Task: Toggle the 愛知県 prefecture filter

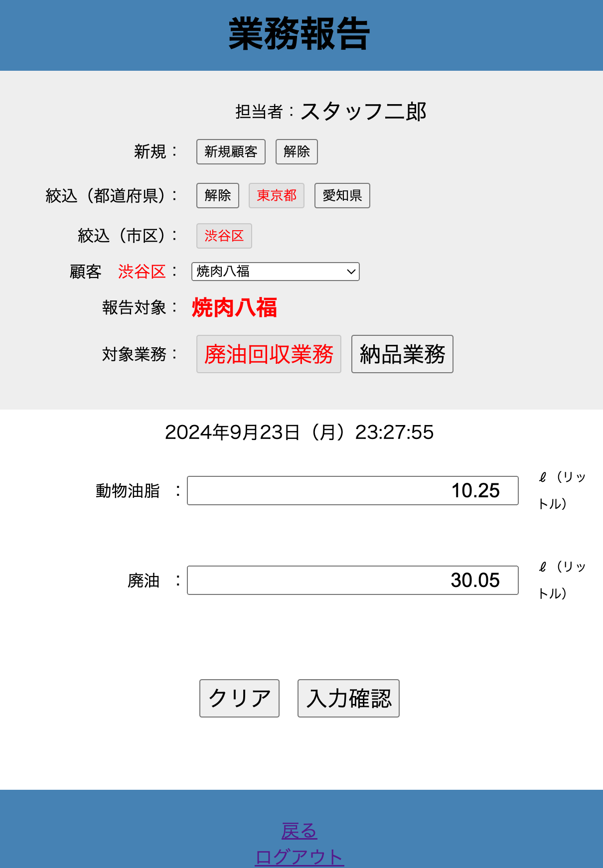Action: point(342,195)
